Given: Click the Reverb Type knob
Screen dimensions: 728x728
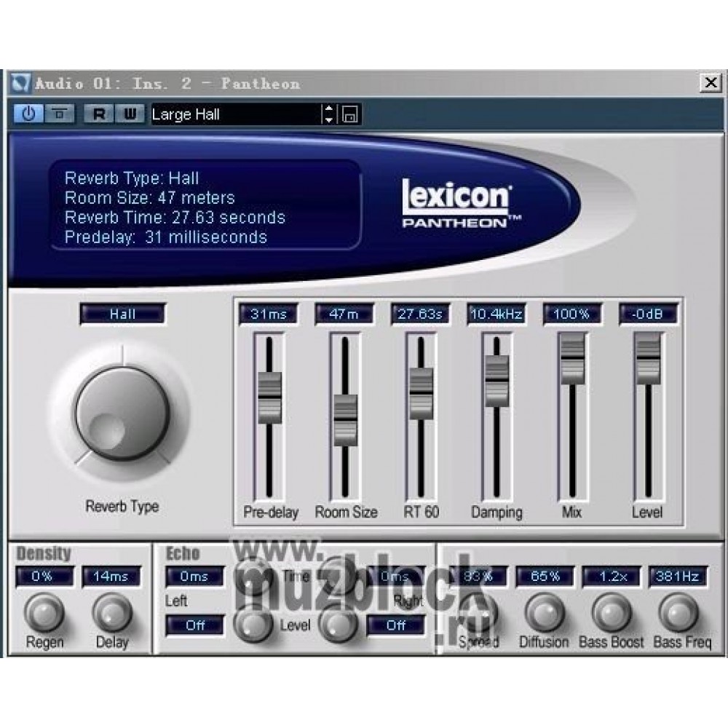Looking at the screenshot, I should (122, 413).
